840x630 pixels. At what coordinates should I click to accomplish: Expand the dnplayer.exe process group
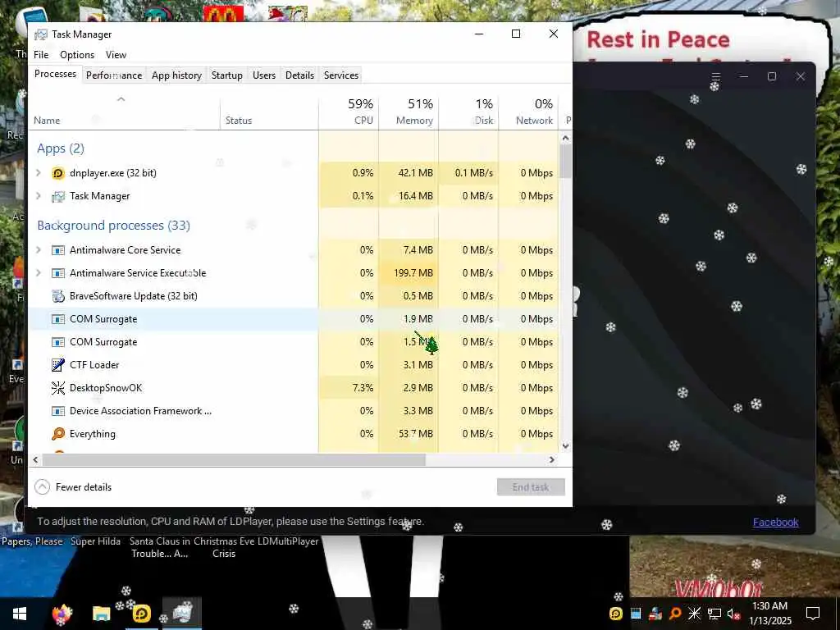38,173
